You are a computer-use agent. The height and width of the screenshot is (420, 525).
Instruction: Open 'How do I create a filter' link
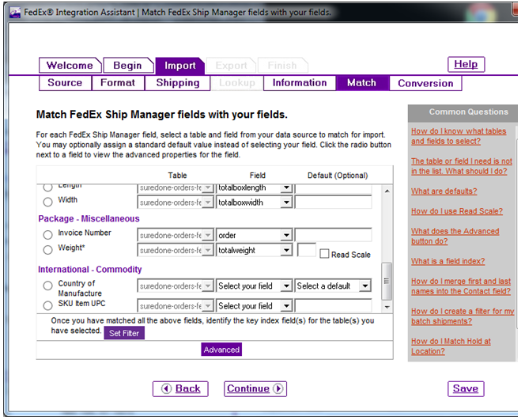[x=463, y=316]
